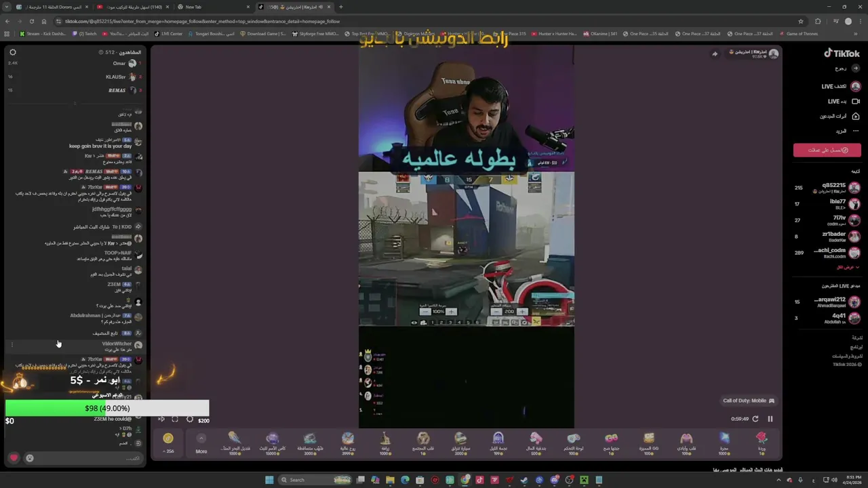Viewport: 868px width, 488px height.
Task: Click the green weekly goal progress bar
Action: pyautogui.click(x=107, y=408)
